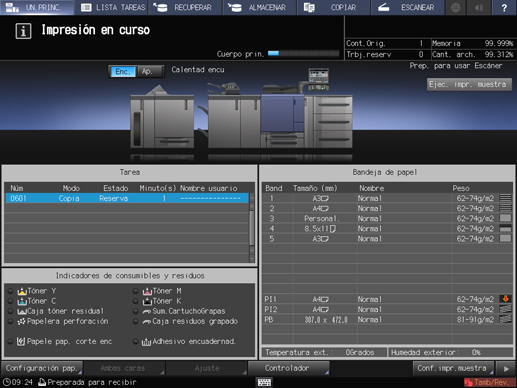
Task: Switch to the LISTA TAREAS tab
Action: click(x=113, y=7)
